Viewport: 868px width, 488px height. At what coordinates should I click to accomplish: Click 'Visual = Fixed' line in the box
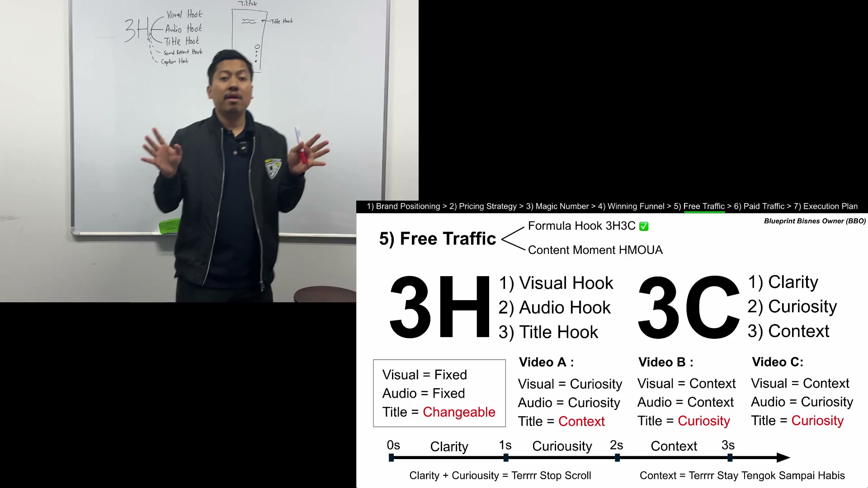coord(425,375)
